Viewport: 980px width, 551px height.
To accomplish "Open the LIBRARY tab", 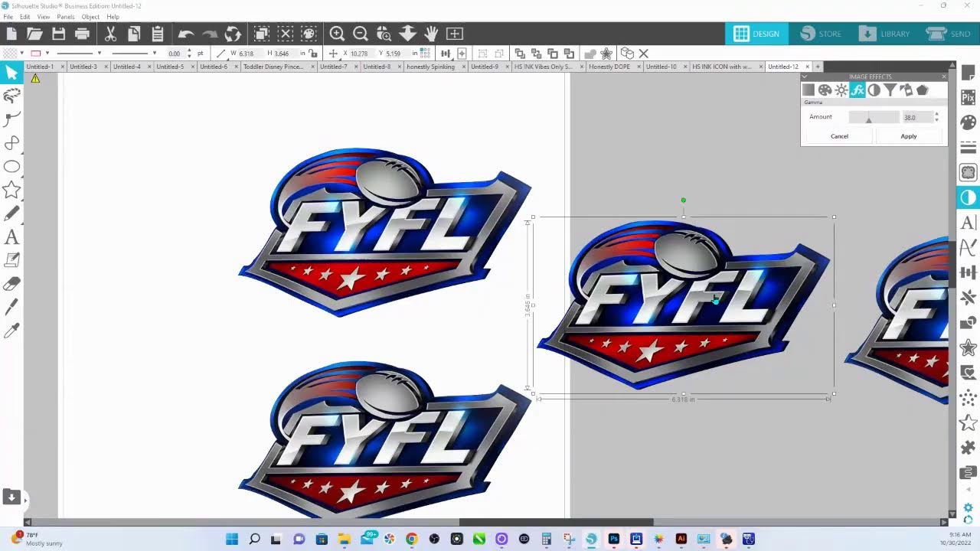I will 885,34.
